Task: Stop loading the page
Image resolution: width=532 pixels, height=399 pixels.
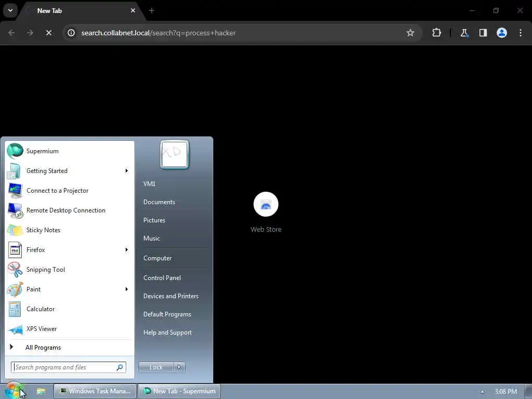Action: click(x=49, y=33)
